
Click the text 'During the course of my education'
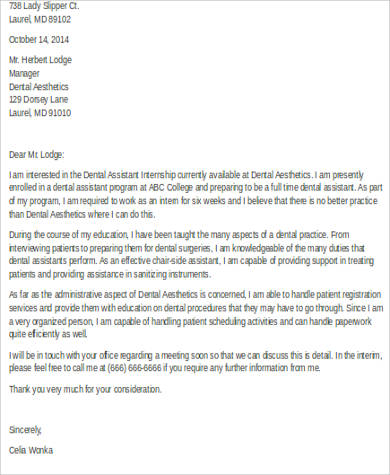tap(68, 235)
